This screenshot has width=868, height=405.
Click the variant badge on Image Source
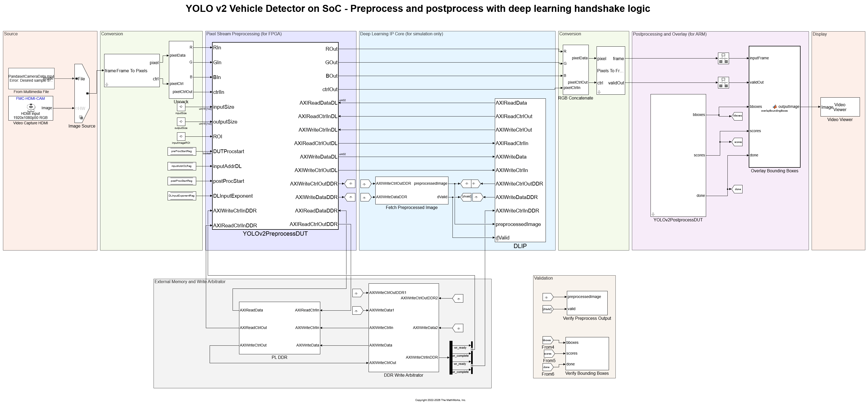coord(81,118)
